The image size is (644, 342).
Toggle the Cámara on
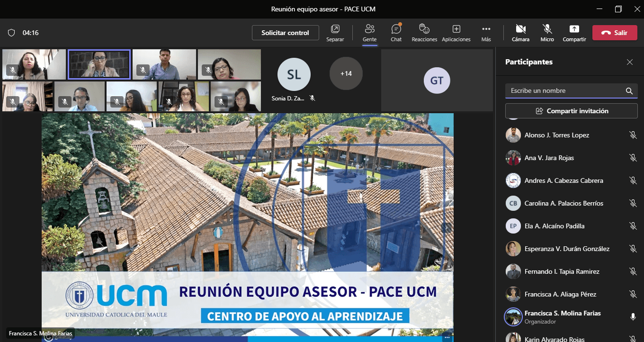point(520,33)
